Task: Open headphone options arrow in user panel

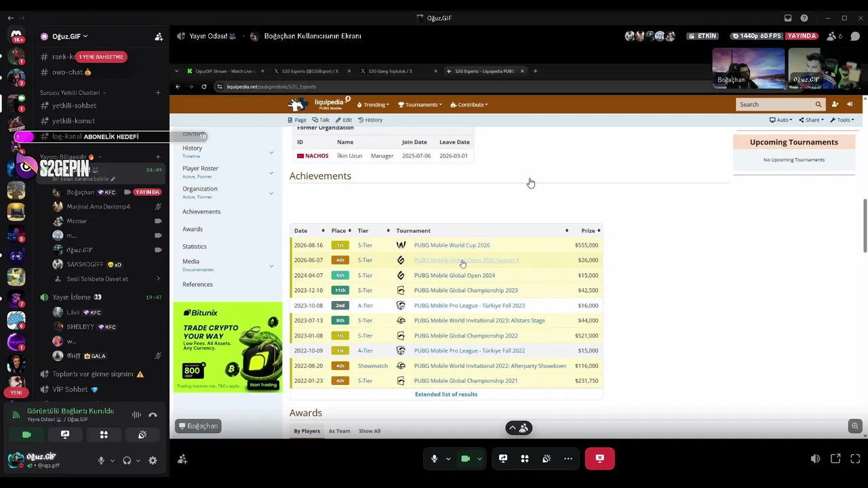Action: (138, 461)
